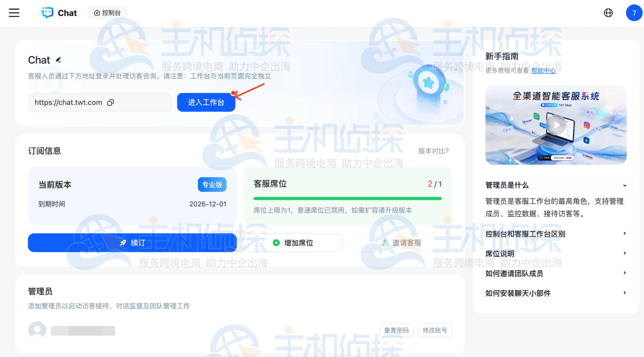Click the 当前版本 label
Screen dimensions: 644x357
coord(55,185)
